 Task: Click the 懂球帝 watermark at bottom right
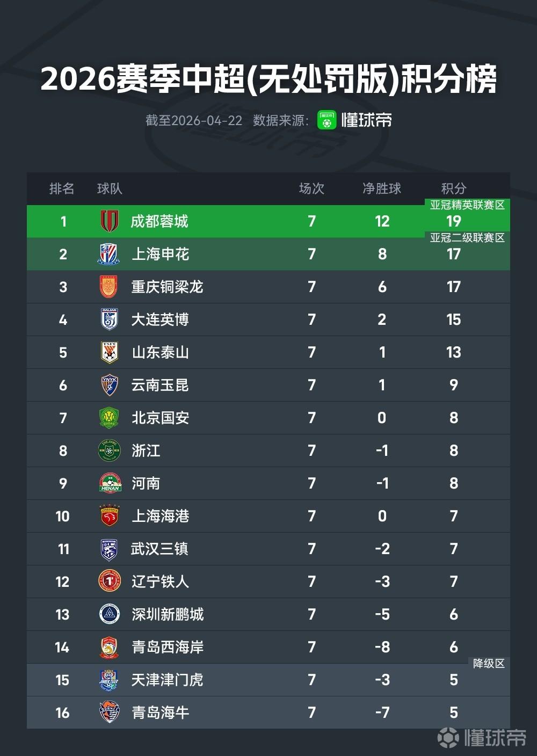click(482, 738)
